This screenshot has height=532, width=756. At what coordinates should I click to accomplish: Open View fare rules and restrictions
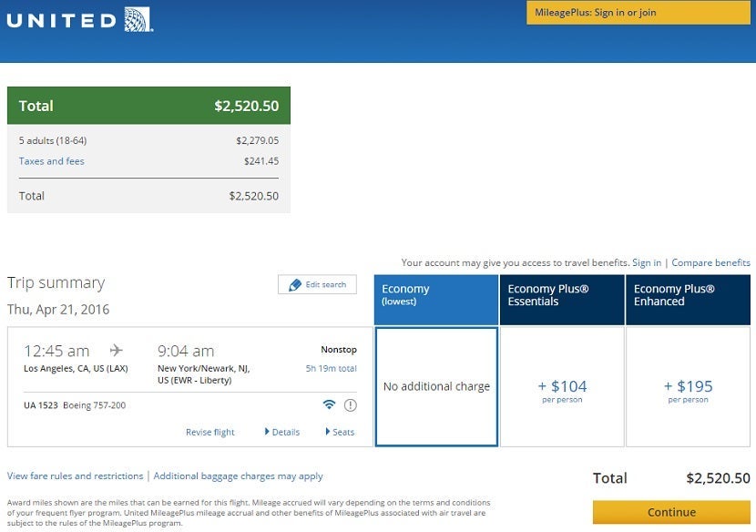tap(76, 476)
